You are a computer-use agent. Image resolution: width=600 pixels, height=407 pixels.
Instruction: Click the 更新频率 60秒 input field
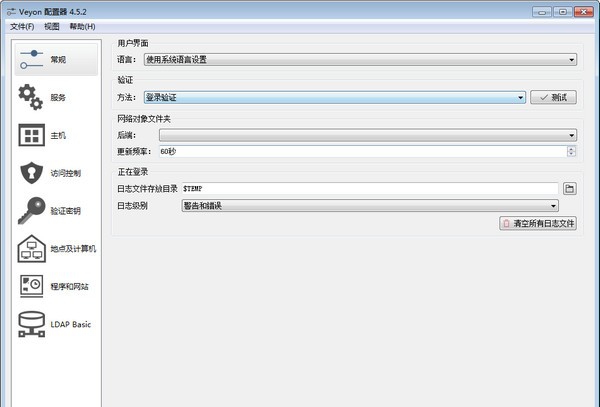click(363, 151)
